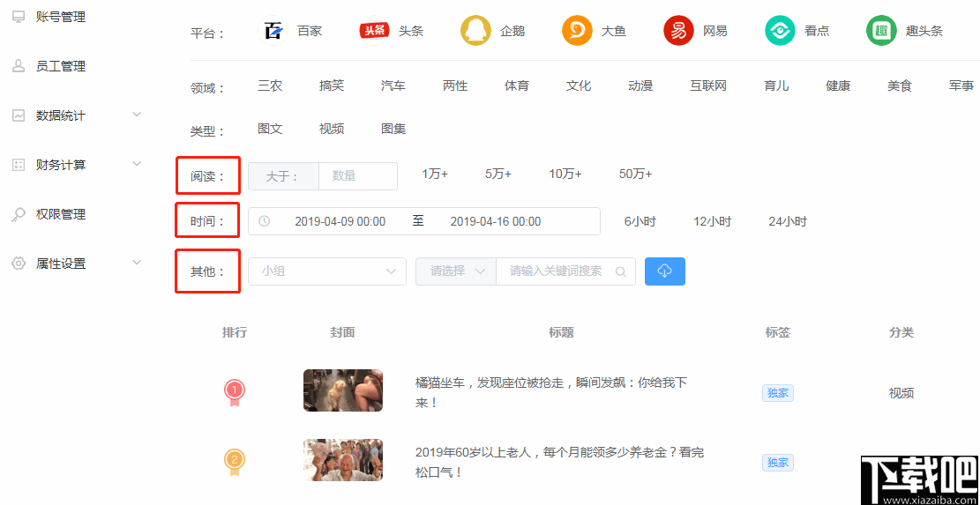Select the 企鹅 penguin platform icon
The width and height of the screenshot is (980, 505).
click(x=475, y=31)
